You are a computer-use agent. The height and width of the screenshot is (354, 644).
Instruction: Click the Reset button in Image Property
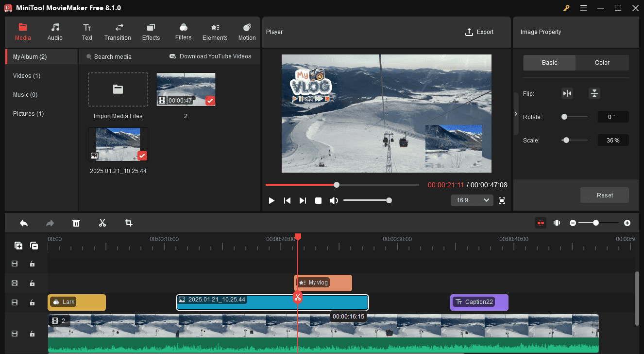coord(604,195)
